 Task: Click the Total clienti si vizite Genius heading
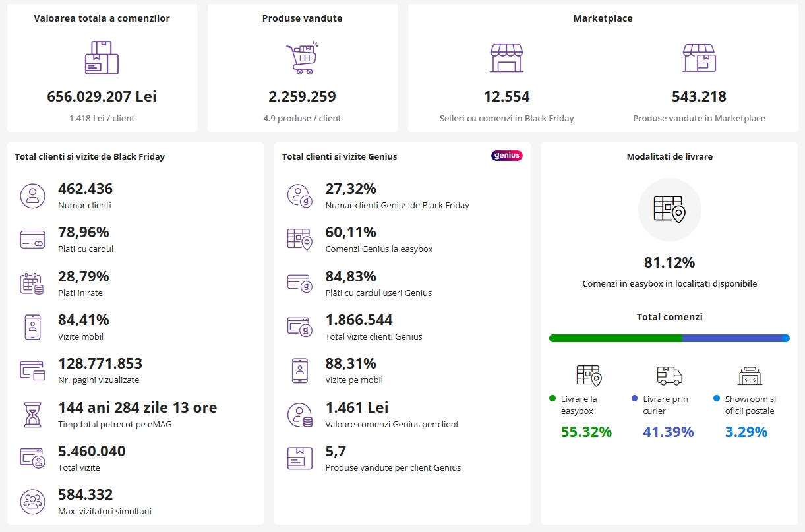[340, 157]
